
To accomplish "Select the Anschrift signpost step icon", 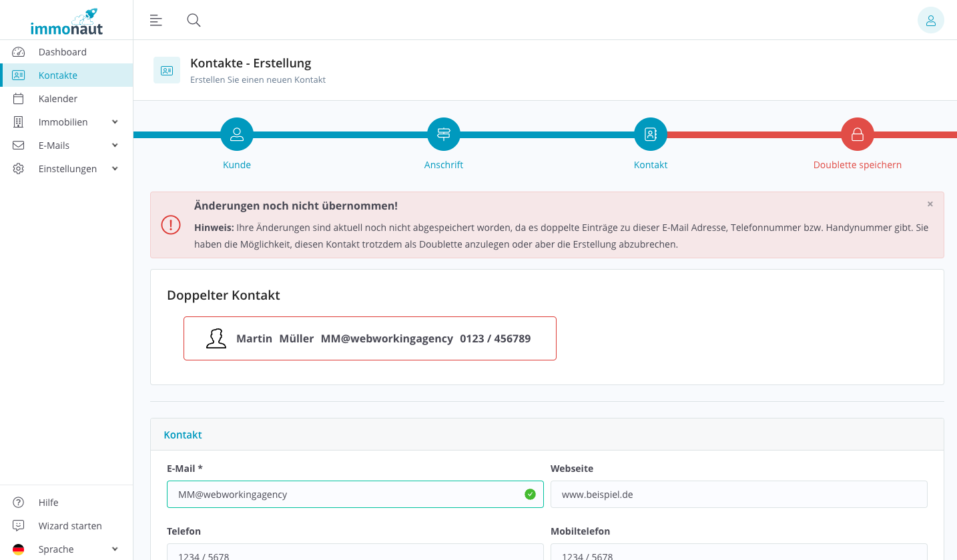I will point(444,134).
